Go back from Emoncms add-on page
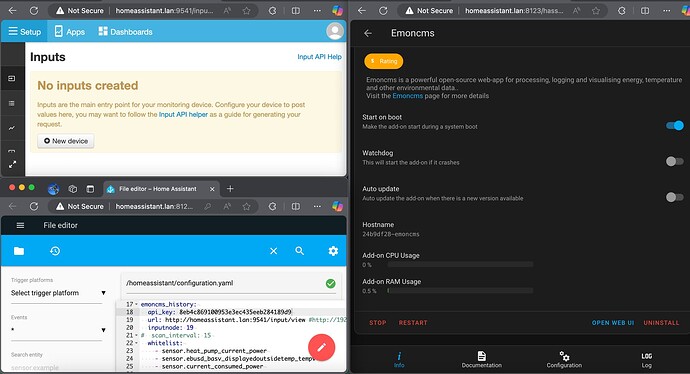The width and height of the screenshot is (690, 374). (x=368, y=33)
